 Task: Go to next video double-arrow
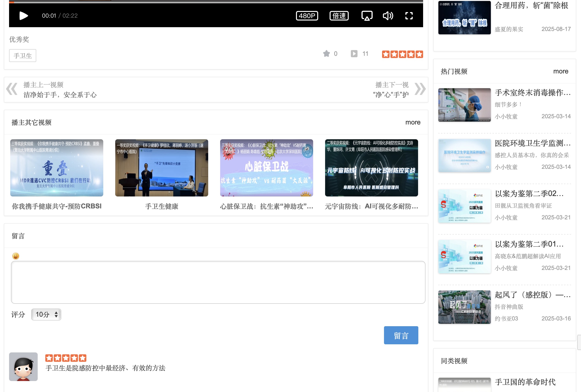pyautogui.click(x=420, y=89)
